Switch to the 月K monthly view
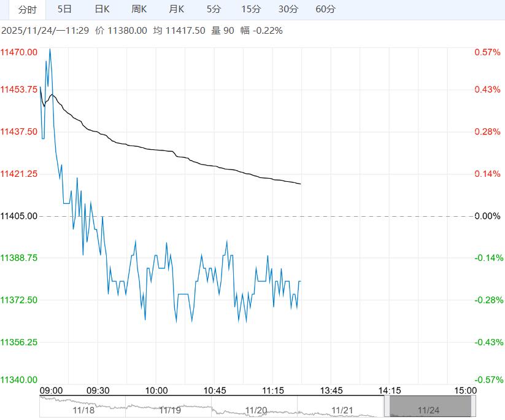 (x=177, y=9)
